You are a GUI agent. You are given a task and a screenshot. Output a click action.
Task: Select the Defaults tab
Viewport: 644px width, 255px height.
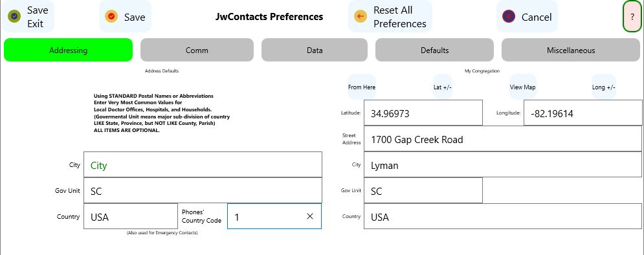pos(434,50)
